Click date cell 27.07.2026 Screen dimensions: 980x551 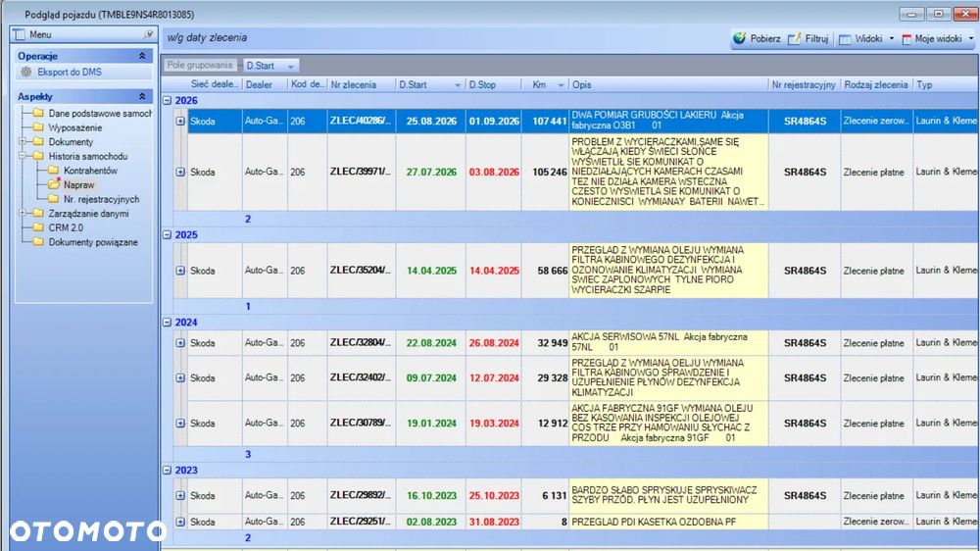coord(431,172)
